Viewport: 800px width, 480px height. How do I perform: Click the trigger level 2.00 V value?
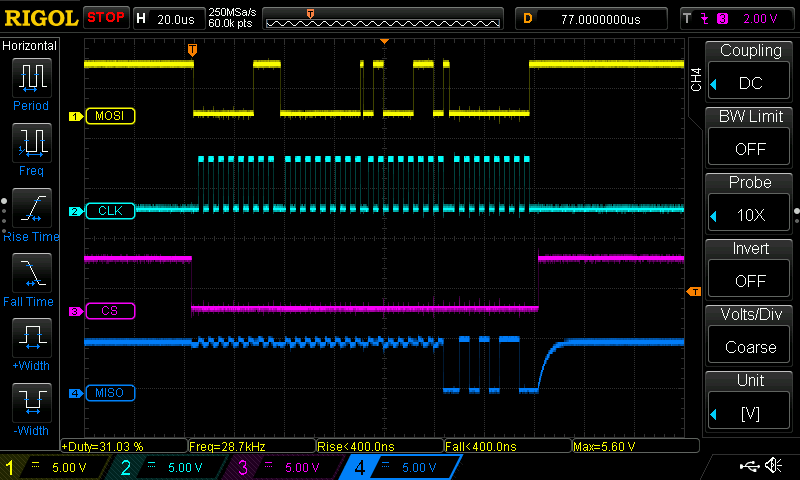[760, 19]
